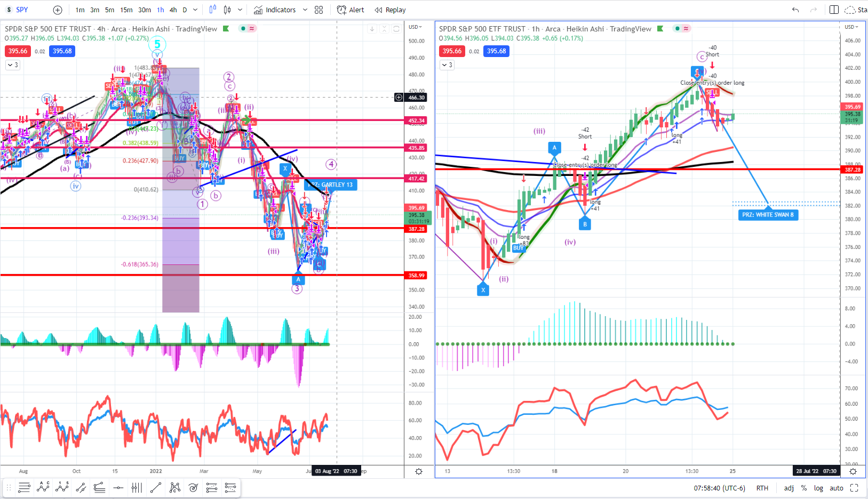Click the 07:58:40 (UTC-6) timezone selector
Screen dimensions: 868x499
(x=719, y=488)
